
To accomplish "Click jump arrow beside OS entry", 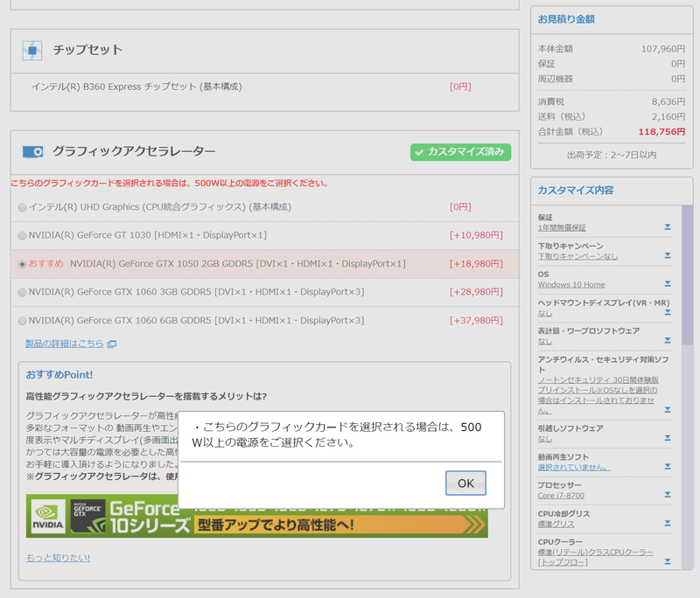I will [x=668, y=283].
